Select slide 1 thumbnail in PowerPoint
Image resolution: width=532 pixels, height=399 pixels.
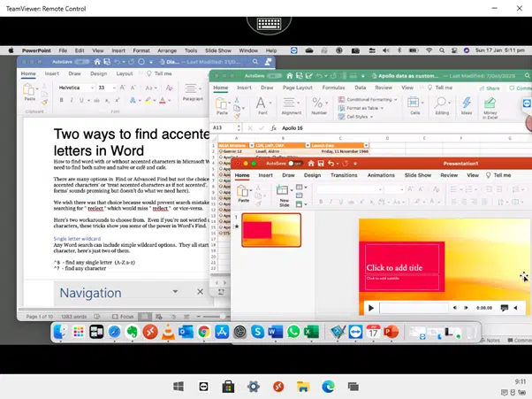271,230
